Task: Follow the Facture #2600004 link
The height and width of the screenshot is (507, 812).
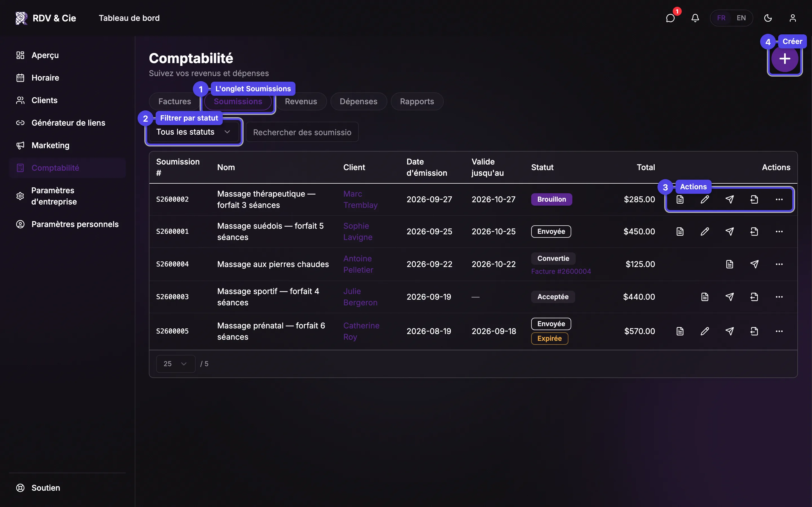Action: (x=561, y=271)
